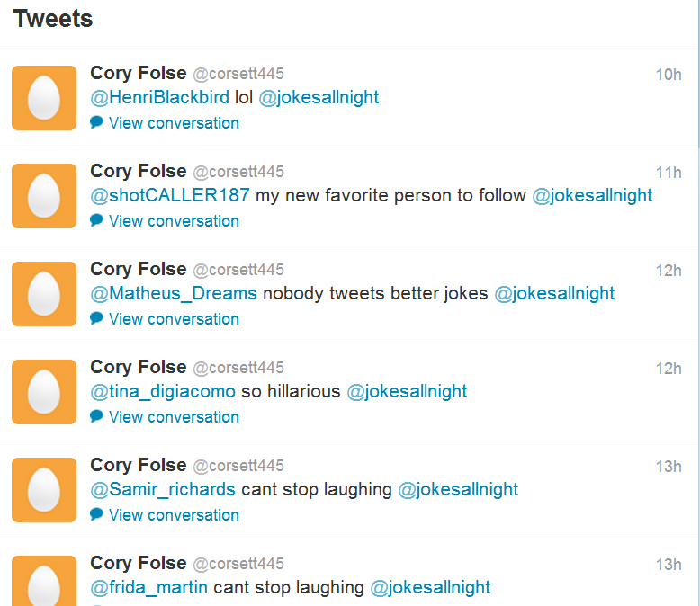Viewport: 700px width, 606px height.
Task: Expand View conversation under the @shotCALLER187 tweet
Action: pos(174,221)
